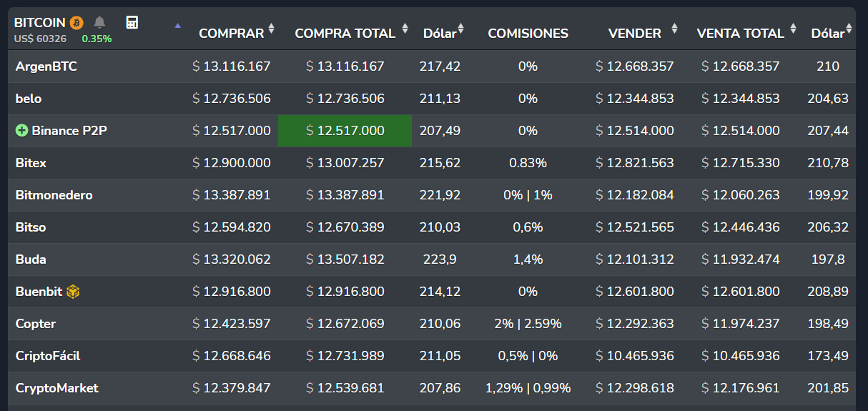Sort by the sell-side Dólar column arrows

tap(849, 30)
